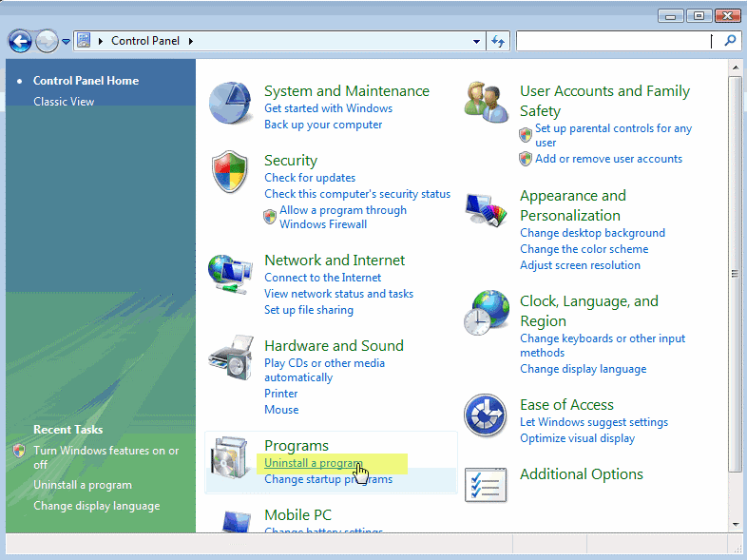Click the Forward navigation arrow button
The height and width of the screenshot is (560, 747).
click(x=47, y=42)
